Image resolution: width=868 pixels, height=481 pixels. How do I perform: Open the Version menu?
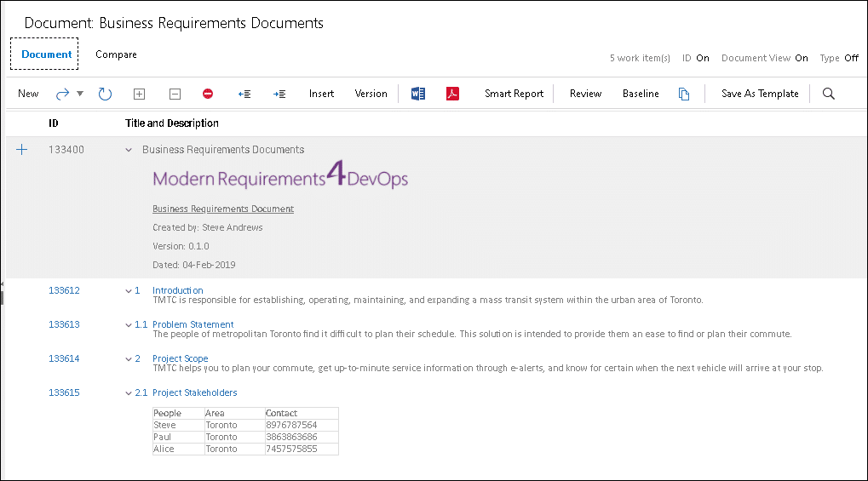[371, 94]
